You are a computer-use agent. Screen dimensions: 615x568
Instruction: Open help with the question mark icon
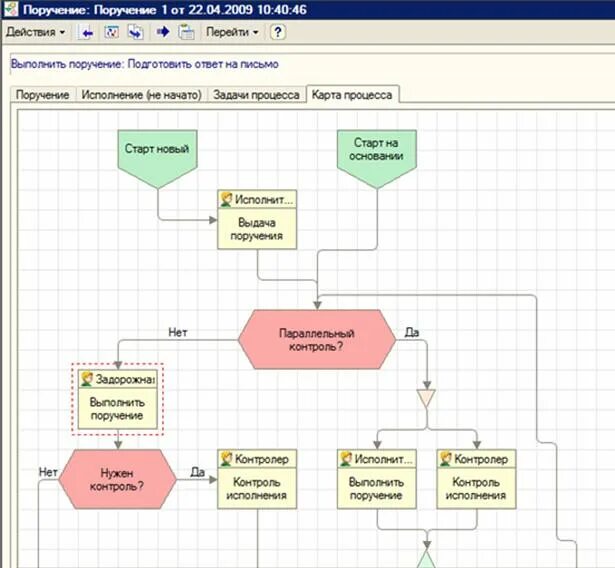278,32
